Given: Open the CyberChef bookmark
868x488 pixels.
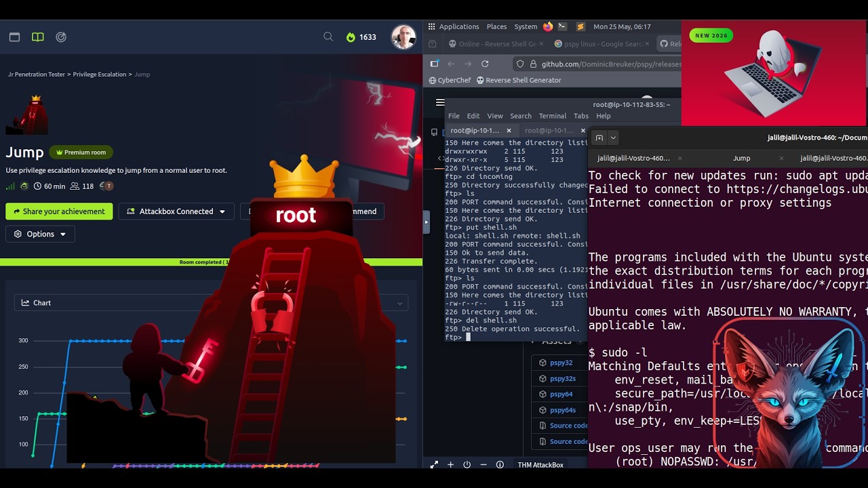Looking at the screenshot, I should 450,80.
